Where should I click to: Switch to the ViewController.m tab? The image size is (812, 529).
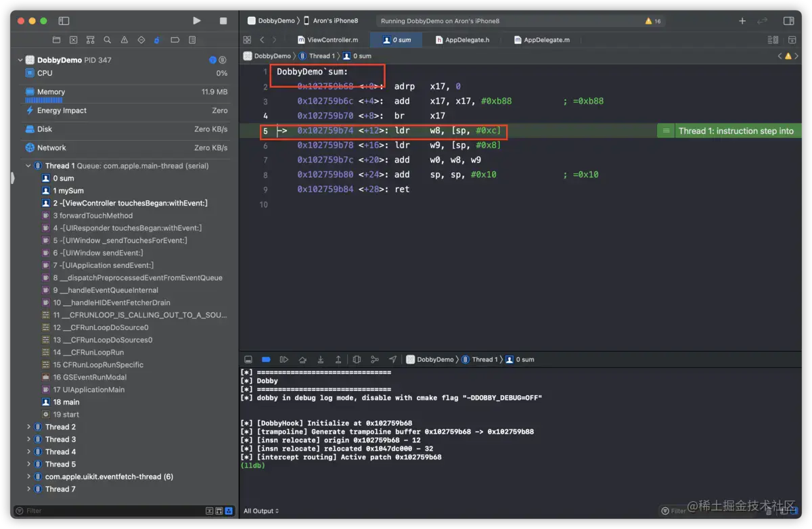[x=328, y=40]
